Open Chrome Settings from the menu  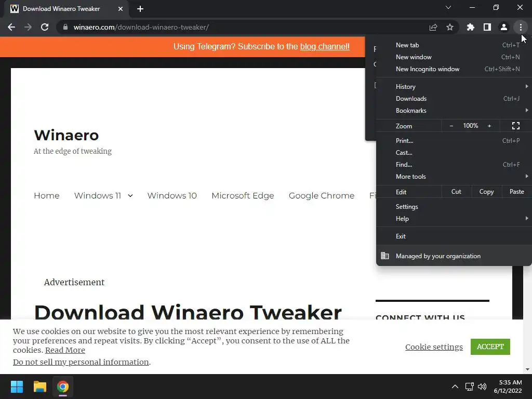pyautogui.click(x=454, y=207)
